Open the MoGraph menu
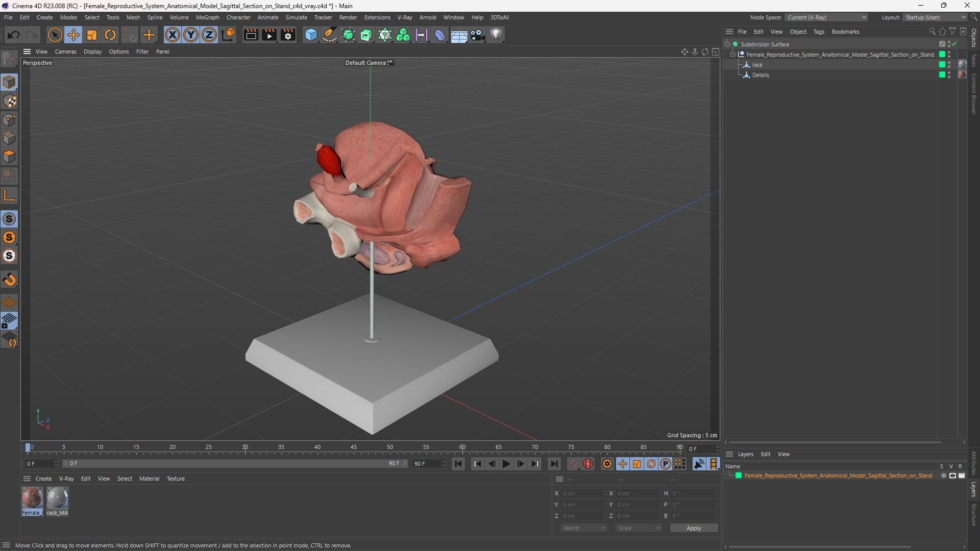 coord(207,17)
